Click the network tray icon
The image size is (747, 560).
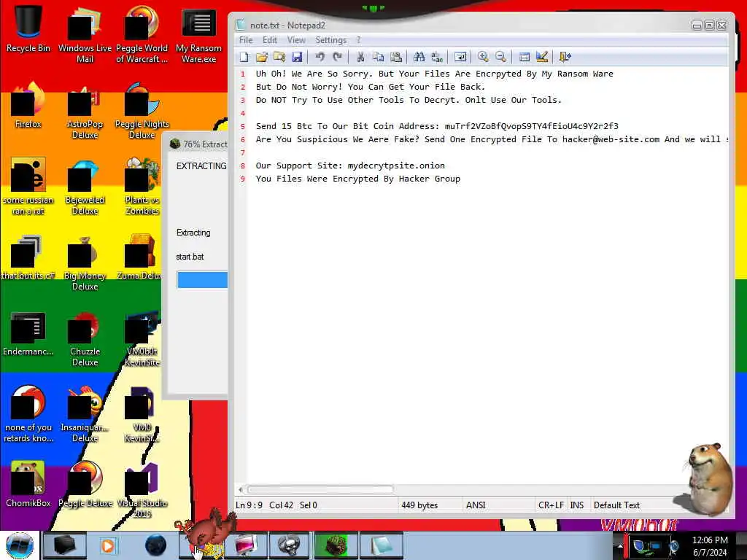[x=654, y=546]
